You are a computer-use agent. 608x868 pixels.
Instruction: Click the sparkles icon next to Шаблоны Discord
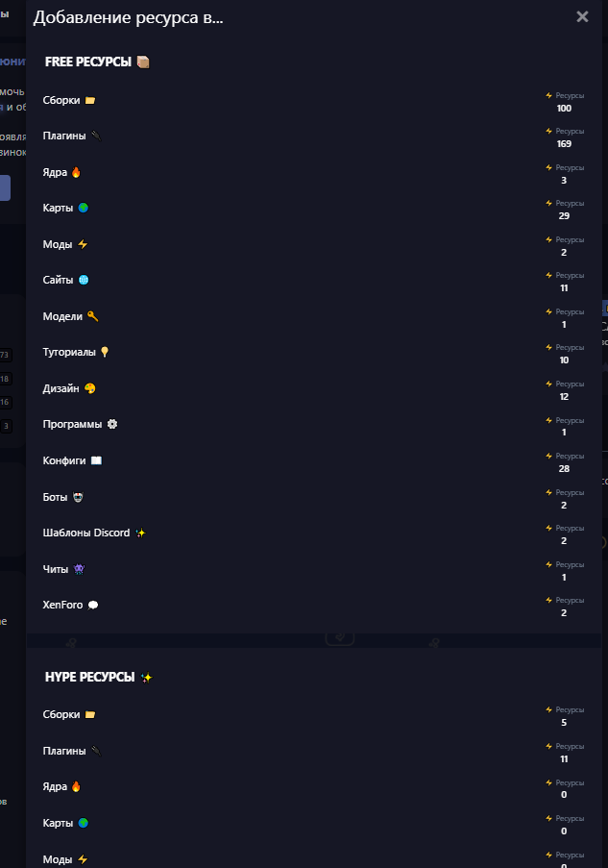click(x=140, y=533)
